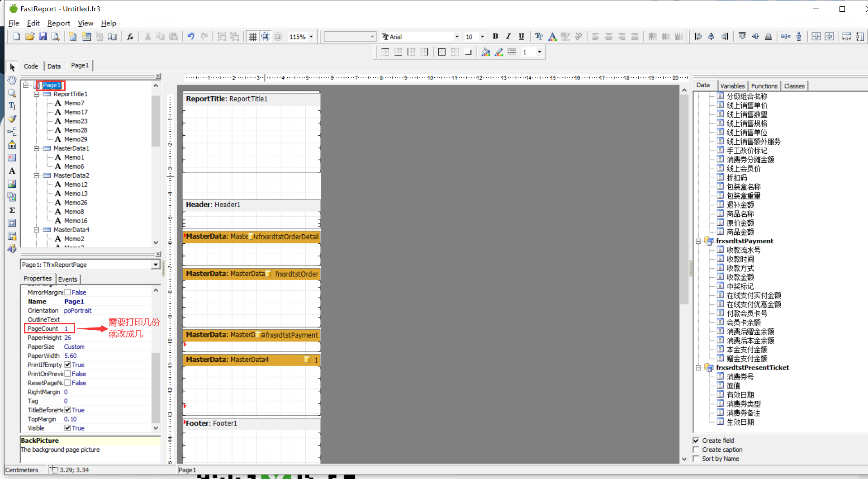
Task: Insert a Picture object
Action: (x=12, y=184)
